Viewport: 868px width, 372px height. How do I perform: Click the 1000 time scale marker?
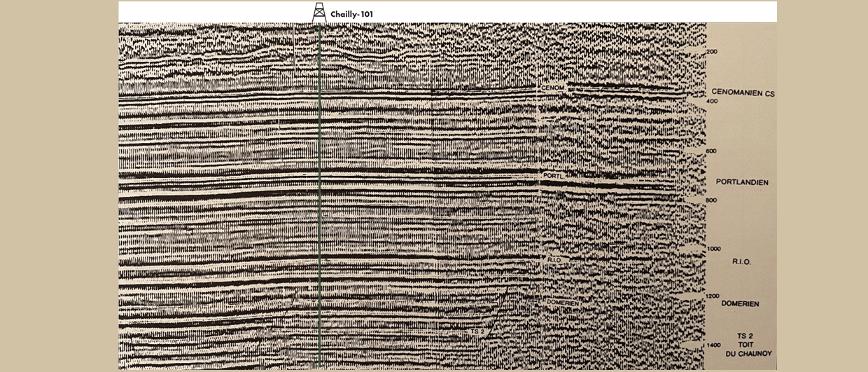pos(713,249)
